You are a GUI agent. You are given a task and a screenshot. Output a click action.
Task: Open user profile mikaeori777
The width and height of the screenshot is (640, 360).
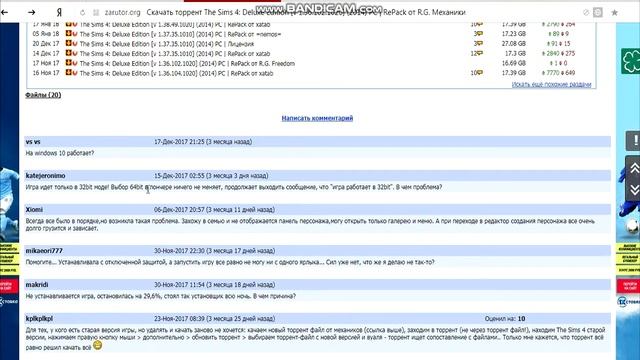[44, 251]
